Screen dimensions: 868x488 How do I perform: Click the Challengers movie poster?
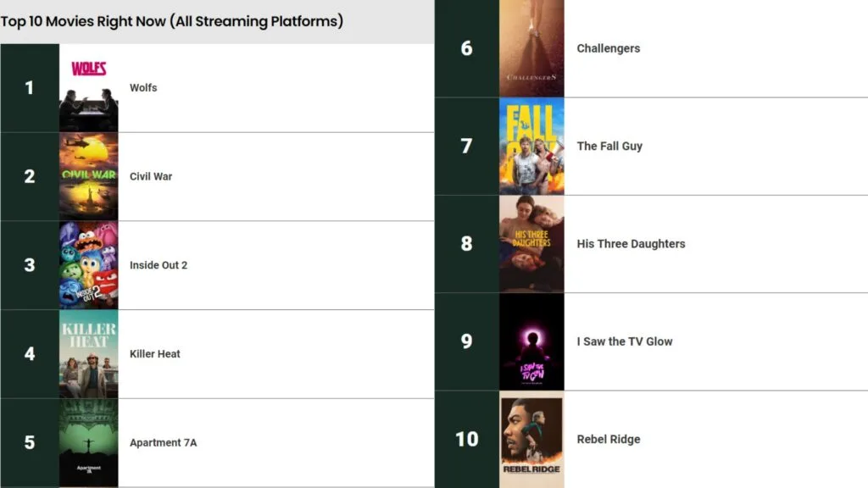point(531,48)
